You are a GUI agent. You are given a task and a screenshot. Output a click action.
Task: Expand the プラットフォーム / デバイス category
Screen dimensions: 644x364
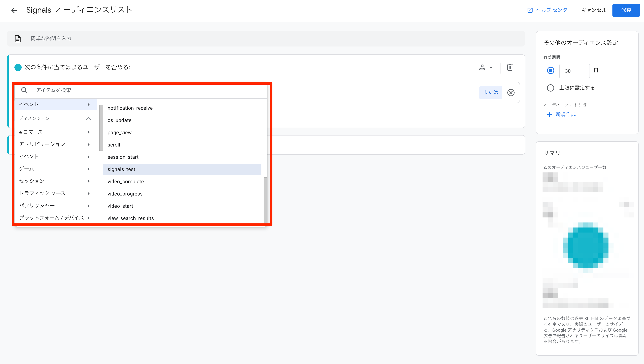[x=56, y=218]
